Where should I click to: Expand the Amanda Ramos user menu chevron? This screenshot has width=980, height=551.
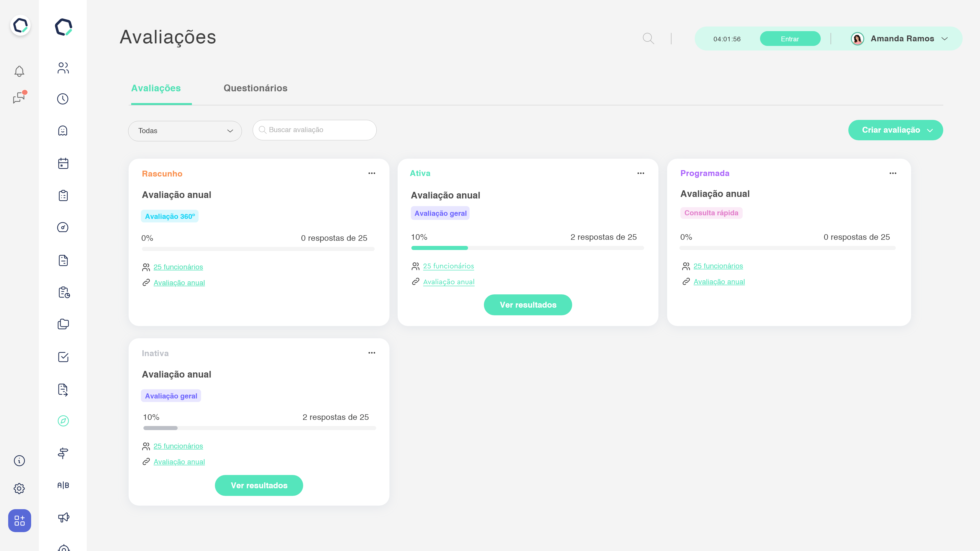click(944, 39)
